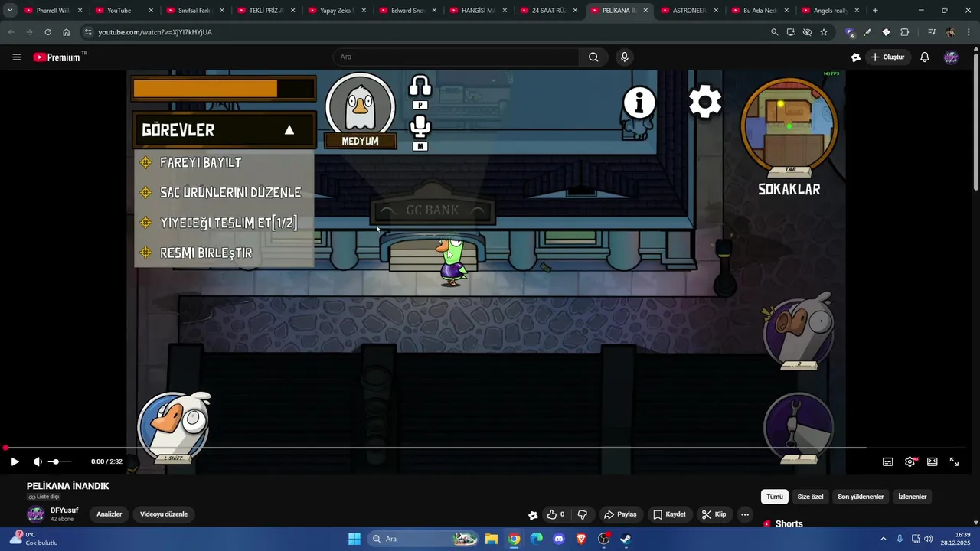
Task: Share the video via Paylaş
Action: [x=620, y=514]
